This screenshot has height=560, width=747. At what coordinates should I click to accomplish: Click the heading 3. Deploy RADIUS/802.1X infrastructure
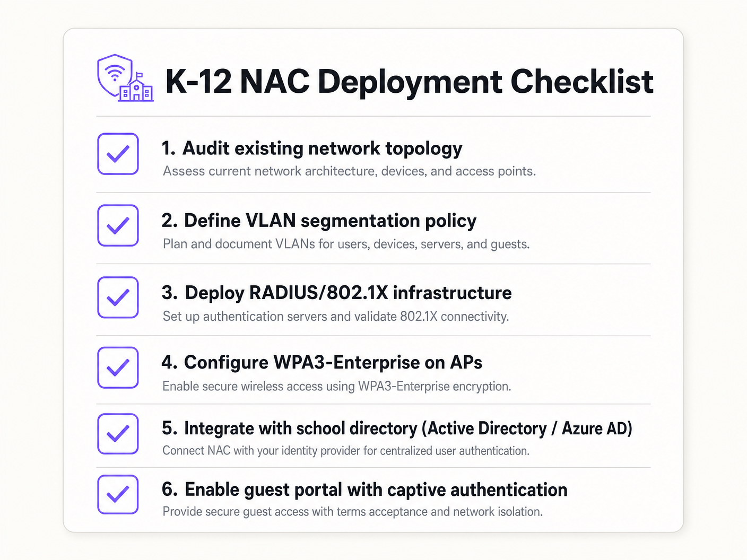click(x=337, y=293)
